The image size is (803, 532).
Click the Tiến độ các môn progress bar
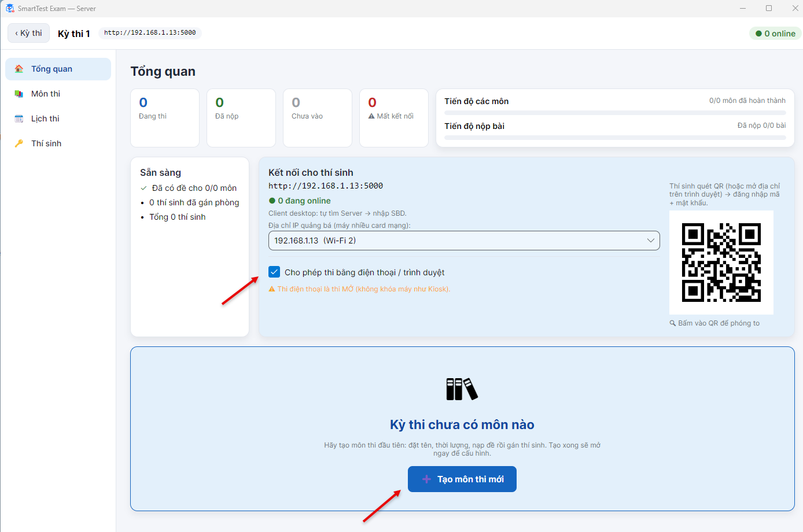click(x=615, y=113)
